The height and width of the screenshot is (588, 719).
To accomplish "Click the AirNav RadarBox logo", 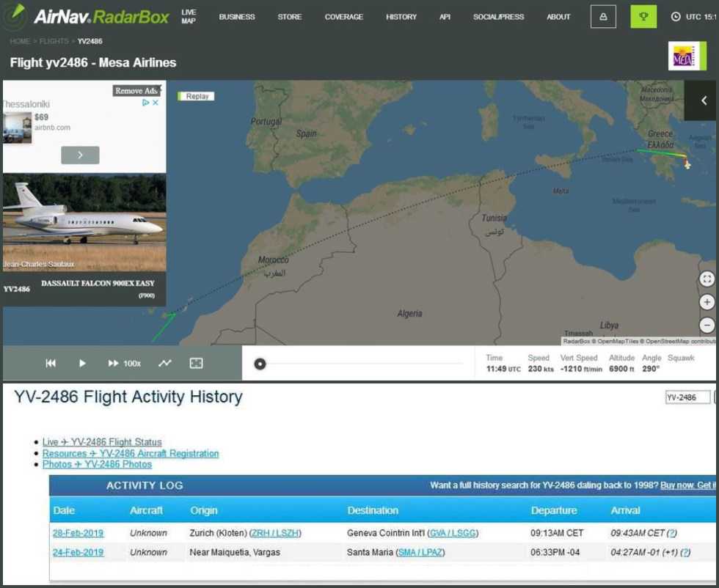I will (87, 17).
